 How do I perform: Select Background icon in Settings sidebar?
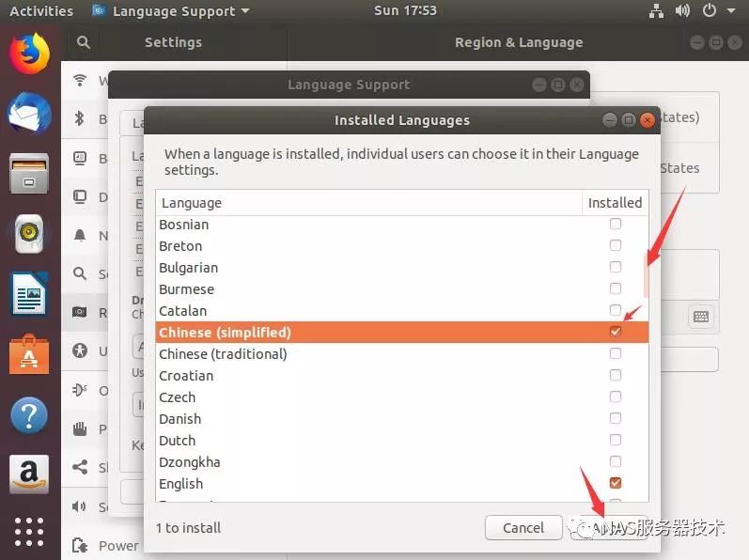[80, 158]
